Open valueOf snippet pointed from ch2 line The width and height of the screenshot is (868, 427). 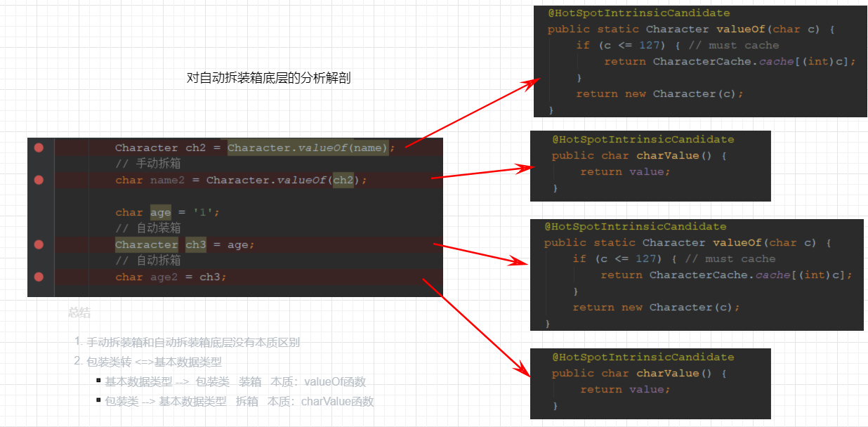700,61
